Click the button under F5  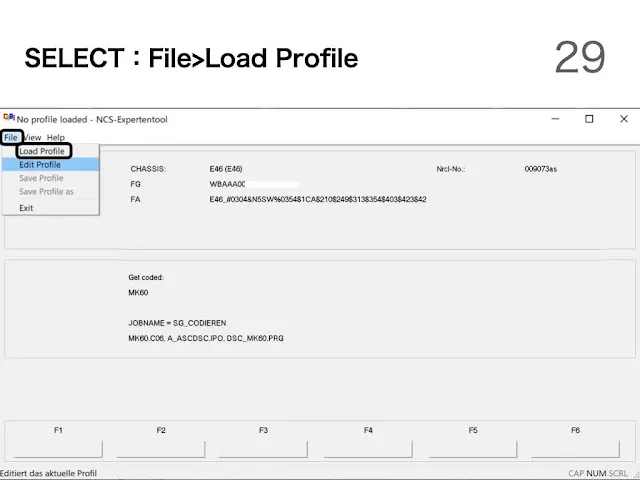pyautogui.click(x=473, y=449)
